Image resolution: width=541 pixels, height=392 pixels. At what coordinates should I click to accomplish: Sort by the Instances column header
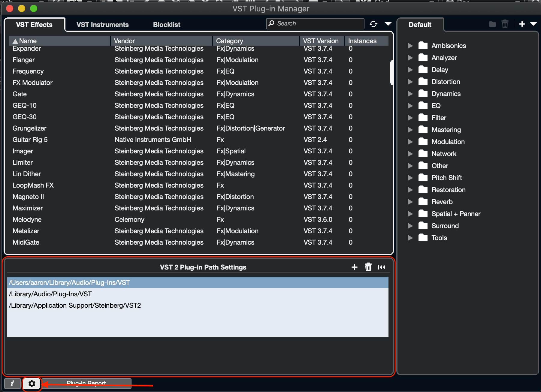367,41
